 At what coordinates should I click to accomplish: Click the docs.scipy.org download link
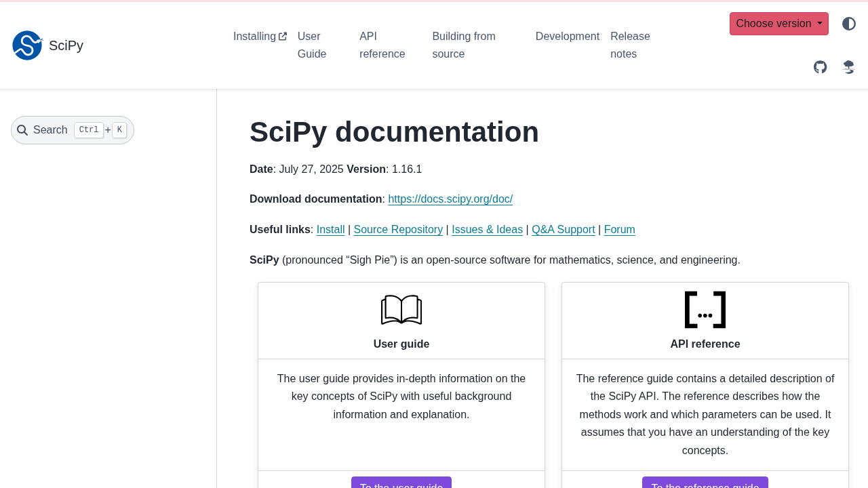pos(450,199)
